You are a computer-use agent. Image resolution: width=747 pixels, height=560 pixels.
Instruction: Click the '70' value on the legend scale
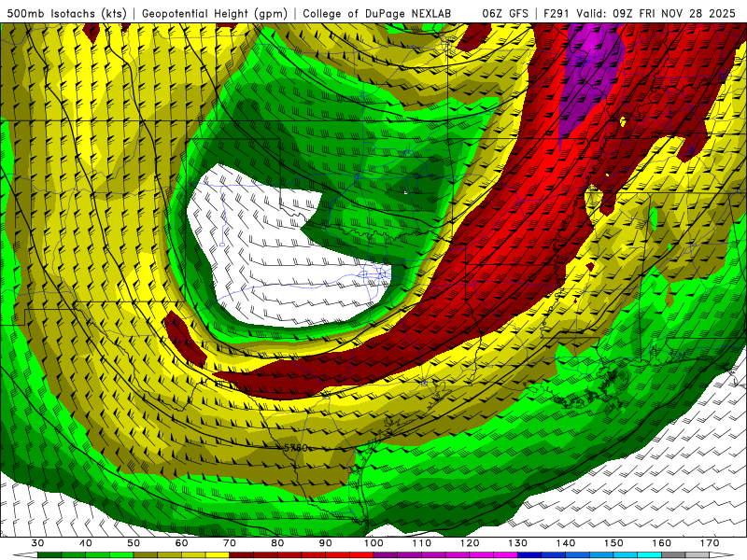(230, 543)
